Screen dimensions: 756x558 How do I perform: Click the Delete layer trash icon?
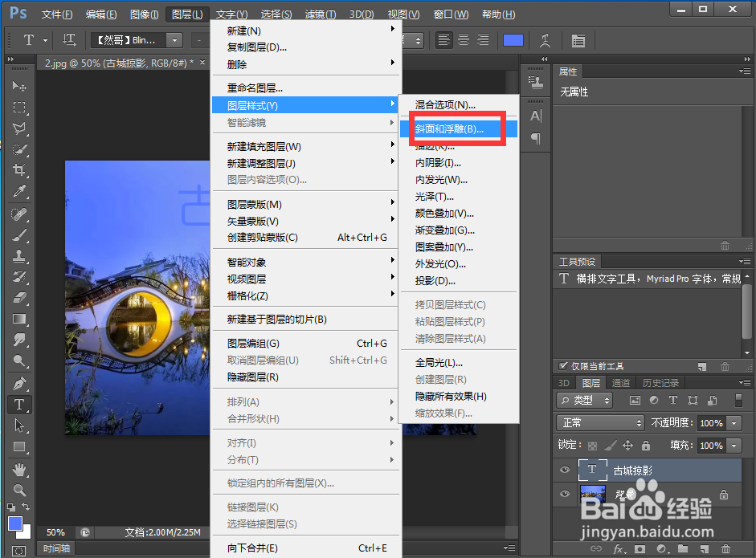[725, 549]
